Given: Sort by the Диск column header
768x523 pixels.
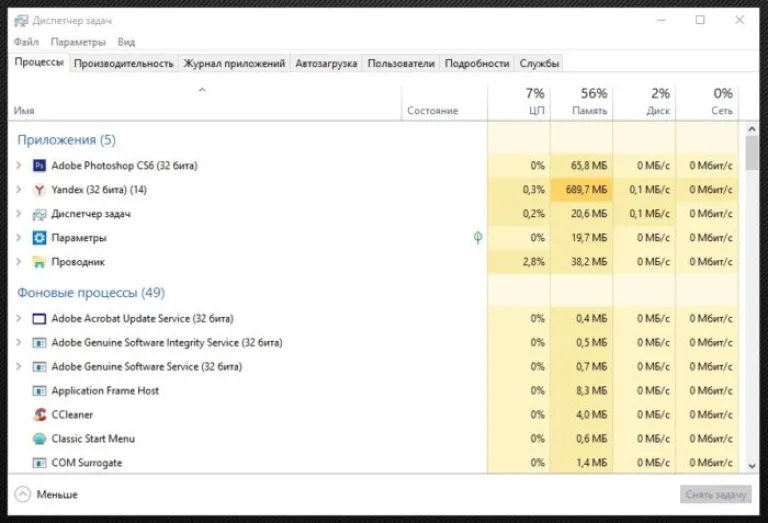Looking at the screenshot, I should click(x=644, y=102).
